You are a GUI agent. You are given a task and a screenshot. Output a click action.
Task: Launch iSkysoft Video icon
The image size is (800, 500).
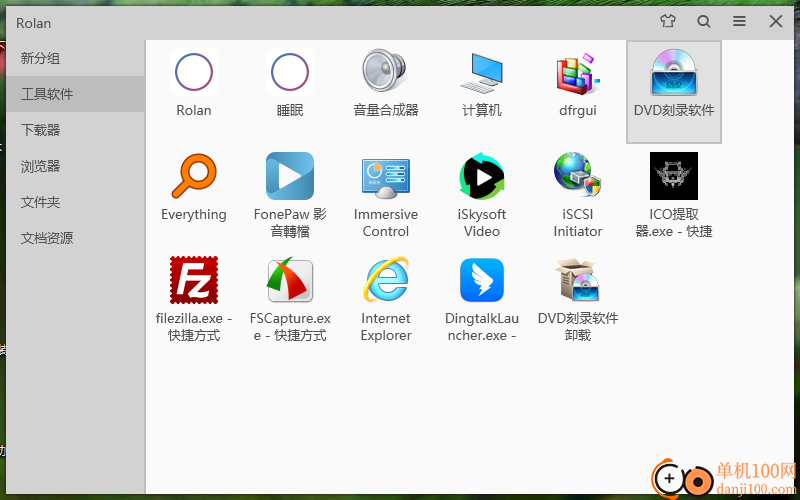click(482, 176)
